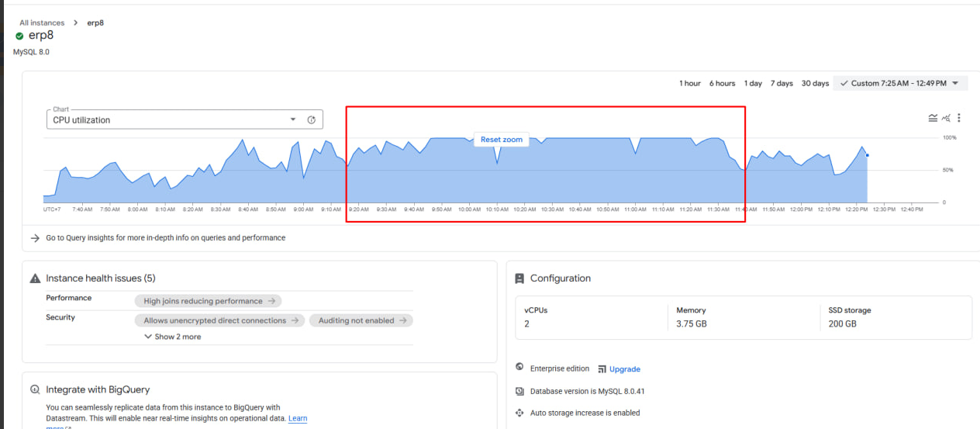
Task: Click the arrow icon before Query insights
Action: pos(35,238)
